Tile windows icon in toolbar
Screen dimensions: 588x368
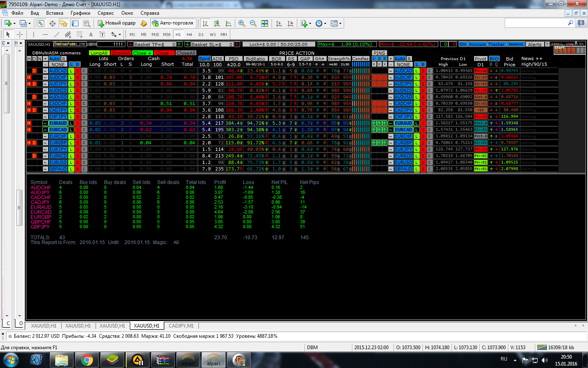(265, 23)
